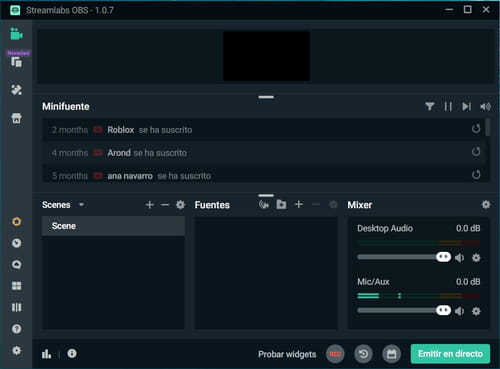Open the Themes wand icon in sidebar
This screenshot has height=369, width=500.
pos(16,90)
